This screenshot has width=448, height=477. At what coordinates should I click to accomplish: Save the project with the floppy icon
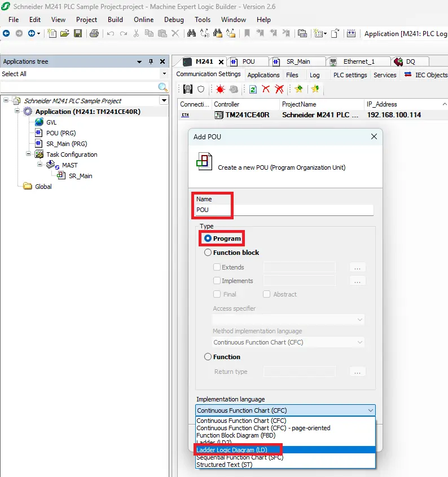pos(78,33)
